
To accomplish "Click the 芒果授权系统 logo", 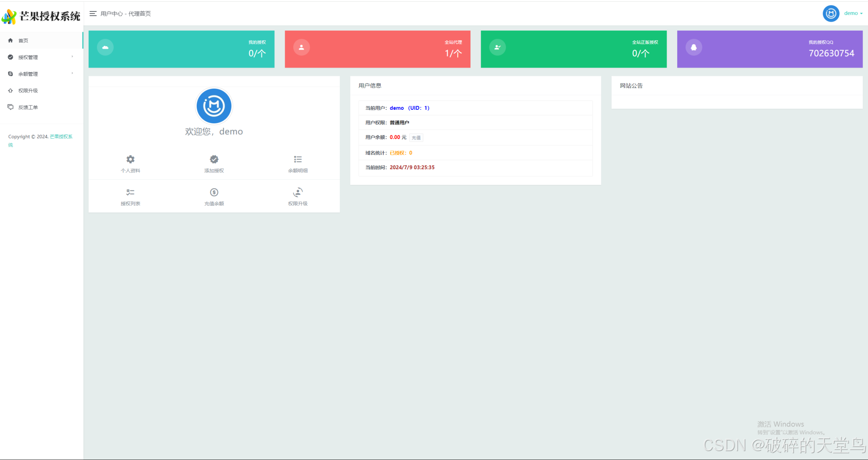I will tap(41, 16).
